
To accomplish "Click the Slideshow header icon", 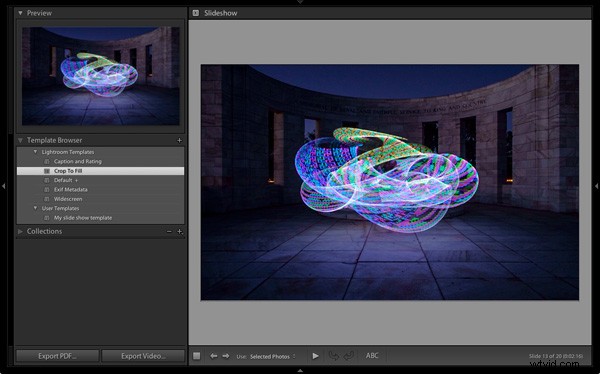I will [196, 13].
